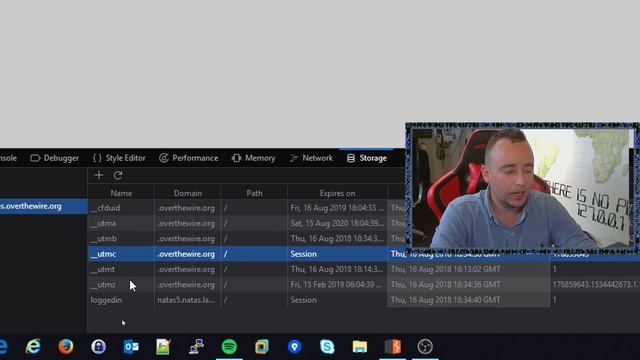Image resolution: width=640 pixels, height=360 pixels.
Task: Click expiry 'Sat, 15 Aug 2020 18:04:39'
Action: coord(337,223)
